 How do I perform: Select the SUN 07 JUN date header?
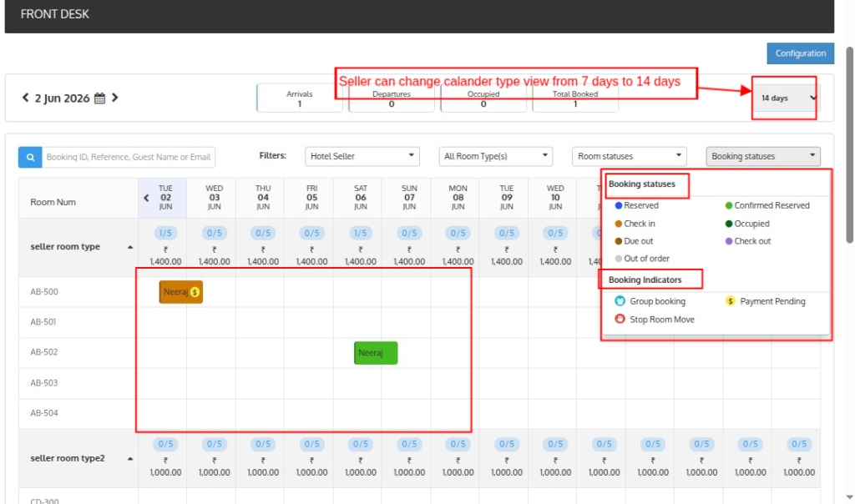(409, 197)
